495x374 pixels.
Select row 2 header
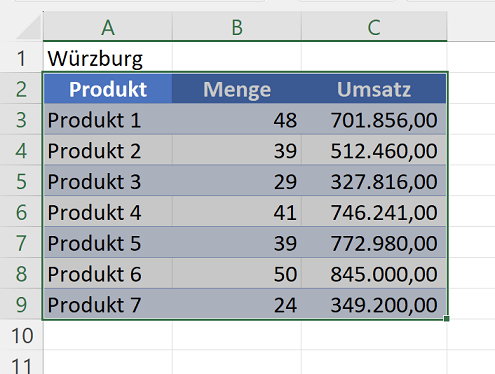21,89
